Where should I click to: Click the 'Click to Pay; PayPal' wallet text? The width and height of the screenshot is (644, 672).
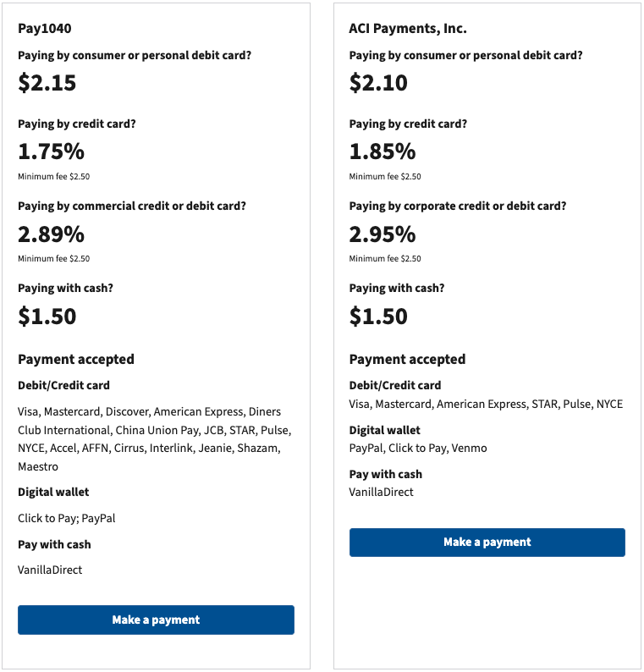(67, 518)
